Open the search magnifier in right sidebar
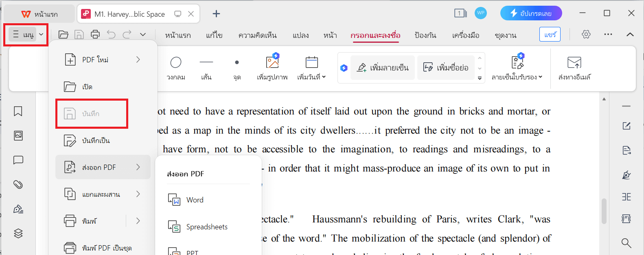Screen dimensions: 644x255 [x=626, y=243]
